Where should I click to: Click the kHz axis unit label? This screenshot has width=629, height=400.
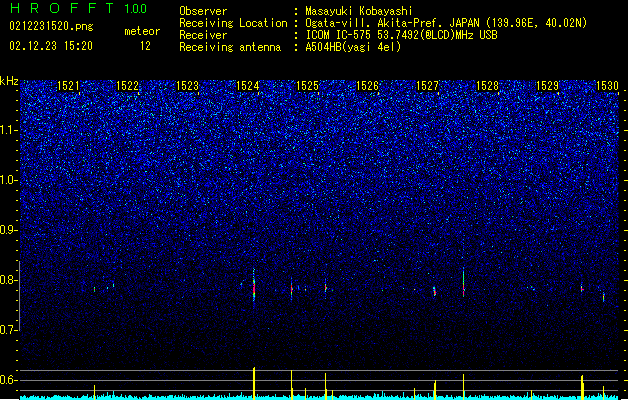pyautogui.click(x=9, y=81)
